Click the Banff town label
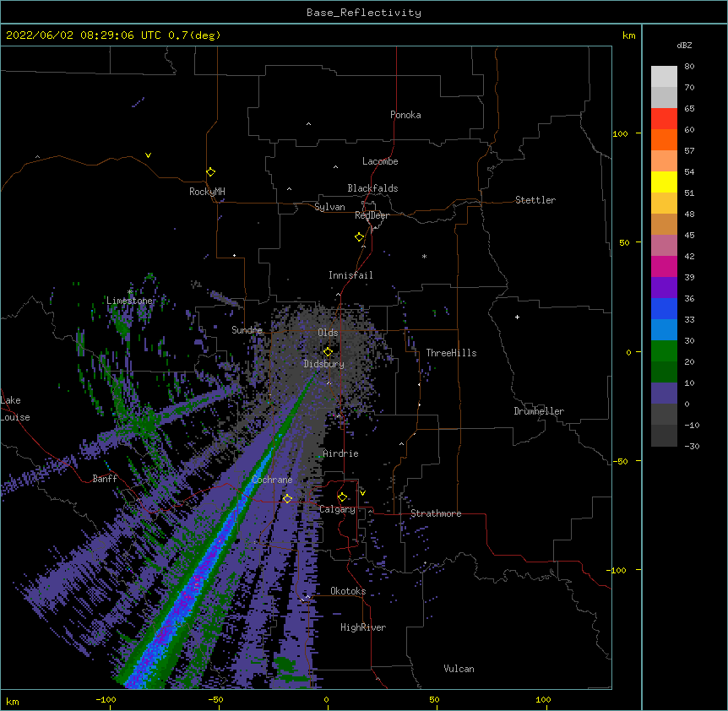Screen dimensions: 728x711 point(105,479)
